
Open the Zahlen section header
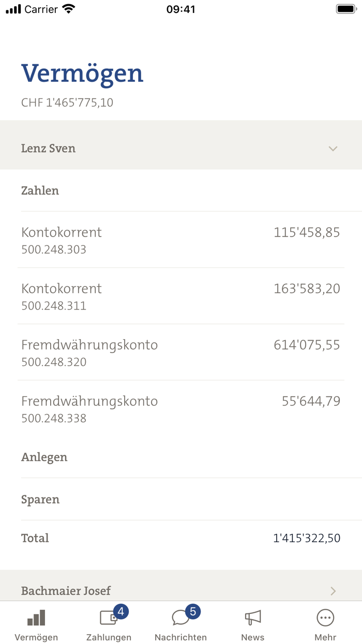181,191
